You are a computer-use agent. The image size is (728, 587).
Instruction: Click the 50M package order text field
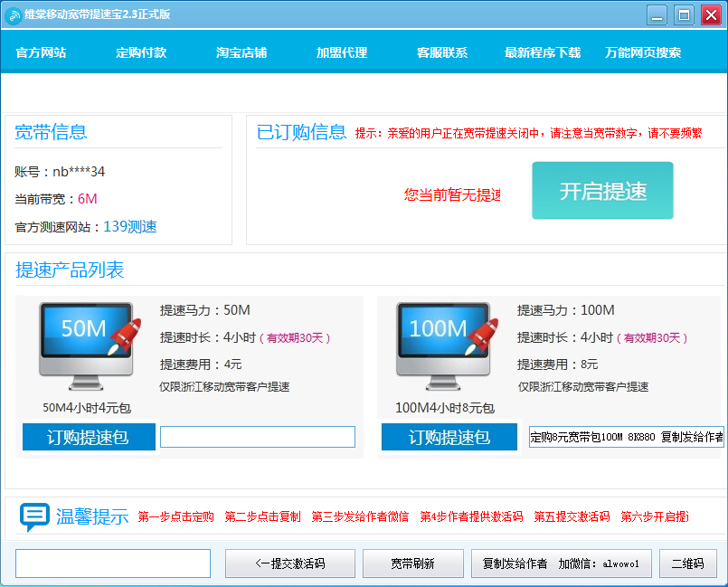pos(258,438)
